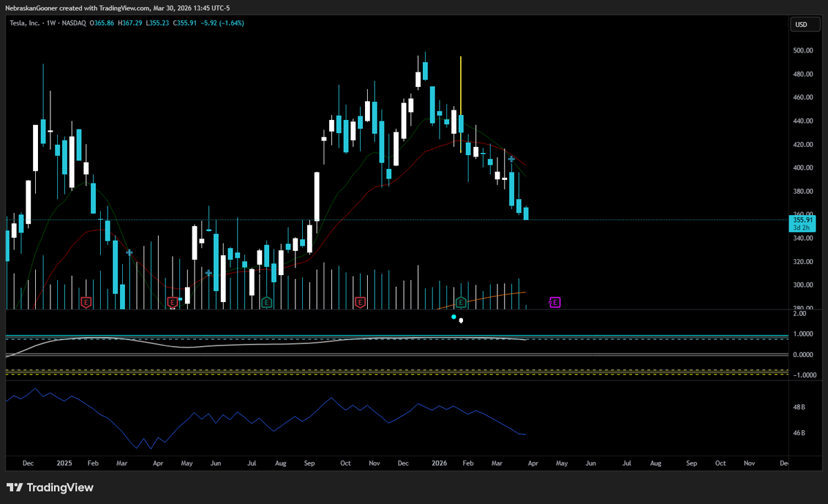Click the 500.00 price axis label
This screenshot has width=828, height=504.
[x=802, y=50]
